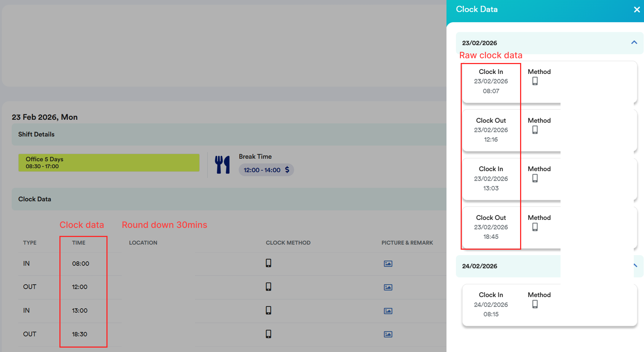
Task: Click mobile method icon for 18:45 Clock Out
Action: click(535, 227)
